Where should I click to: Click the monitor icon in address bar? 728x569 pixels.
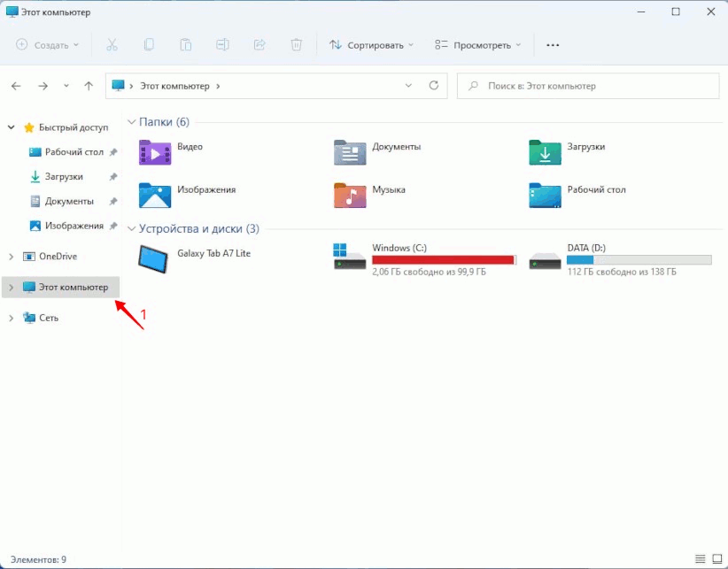point(119,85)
